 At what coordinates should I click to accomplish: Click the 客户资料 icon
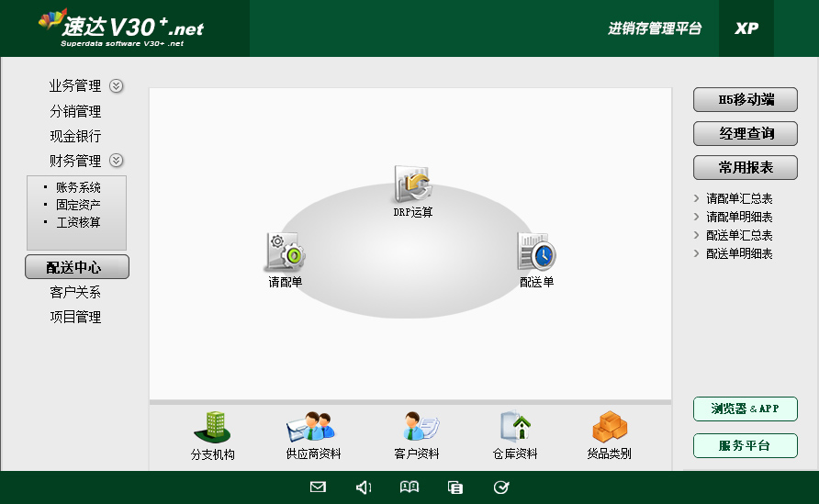coord(417,428)
